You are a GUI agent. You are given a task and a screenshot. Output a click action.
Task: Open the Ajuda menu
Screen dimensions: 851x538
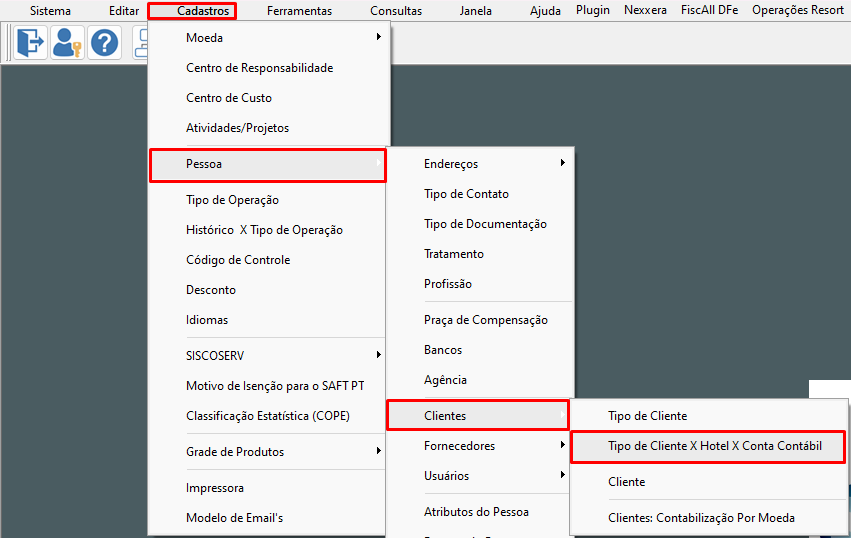545,10
